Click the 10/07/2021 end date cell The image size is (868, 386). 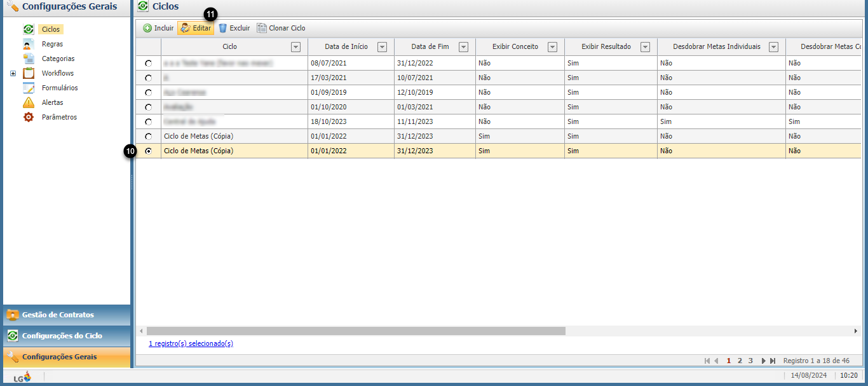[x=435, y=78]
